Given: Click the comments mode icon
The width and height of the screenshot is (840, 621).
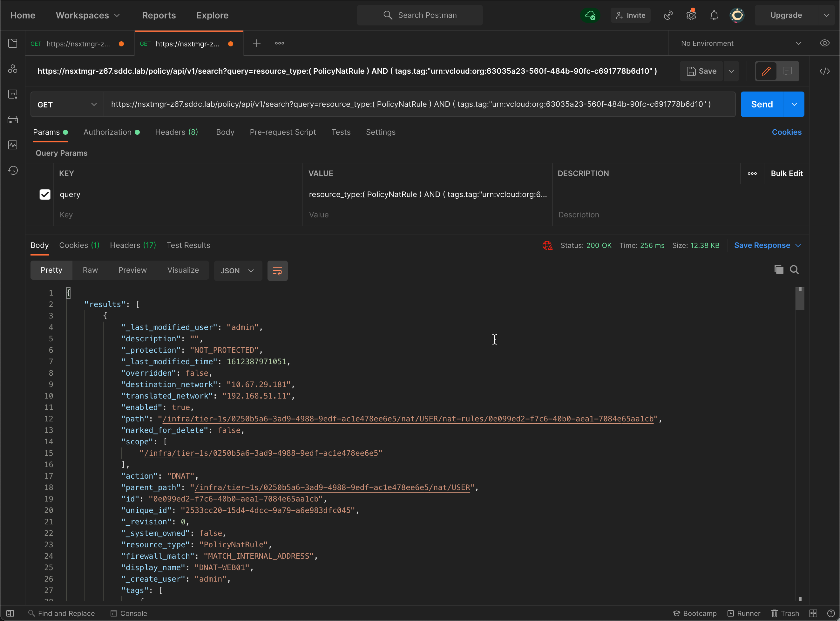Looking at the screenshot, I should 787,71.
